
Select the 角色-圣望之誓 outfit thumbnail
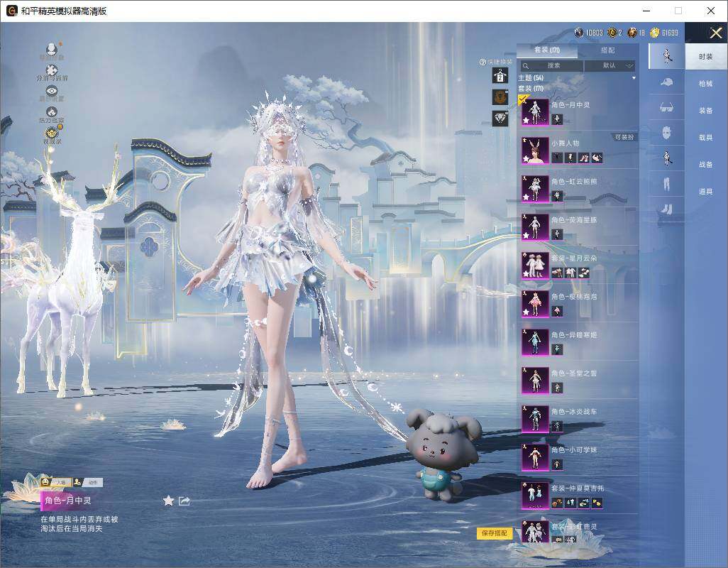535,381
